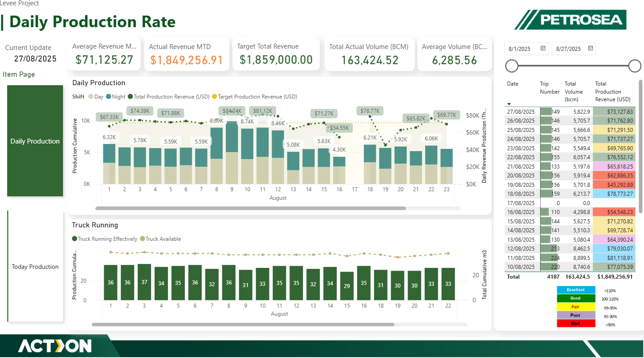Toggle Day shift in chart legend
The height and width of the screenshot is (358, 644).
[x=96, y=96]
